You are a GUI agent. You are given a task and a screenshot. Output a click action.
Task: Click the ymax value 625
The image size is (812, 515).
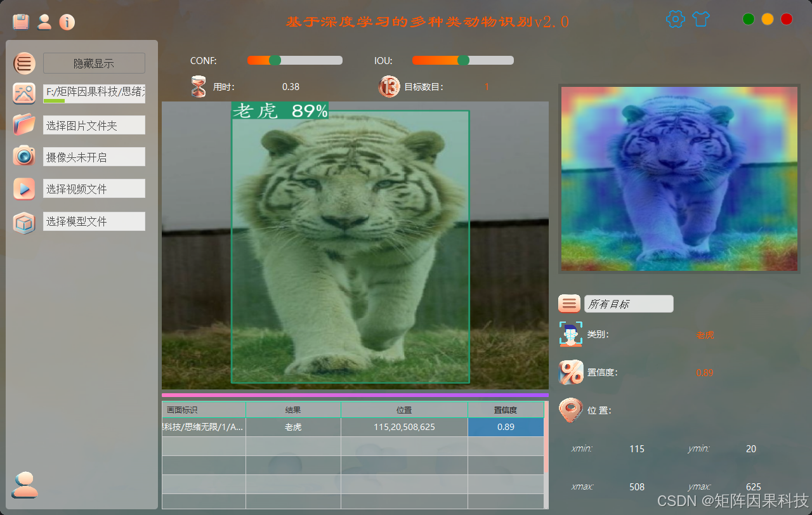[x=754, y=486]
